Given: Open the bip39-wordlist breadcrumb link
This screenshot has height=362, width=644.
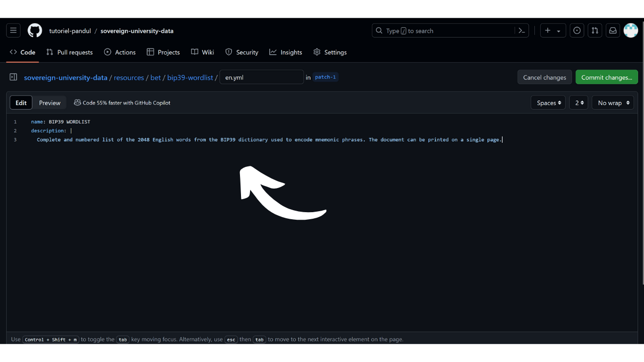Looking at the screenshot, I should tap(190, 77).
